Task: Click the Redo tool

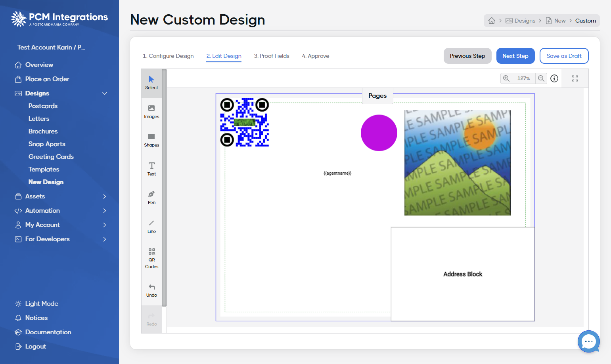Action: 151,320
